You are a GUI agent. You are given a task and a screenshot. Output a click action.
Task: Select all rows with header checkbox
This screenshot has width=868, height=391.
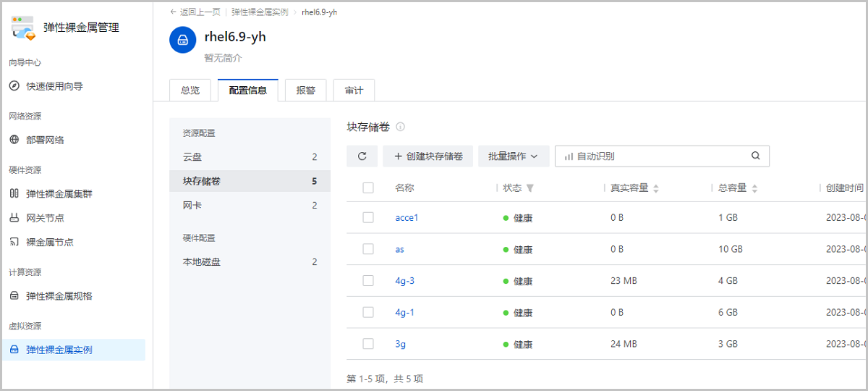click(x=368, y=188)
